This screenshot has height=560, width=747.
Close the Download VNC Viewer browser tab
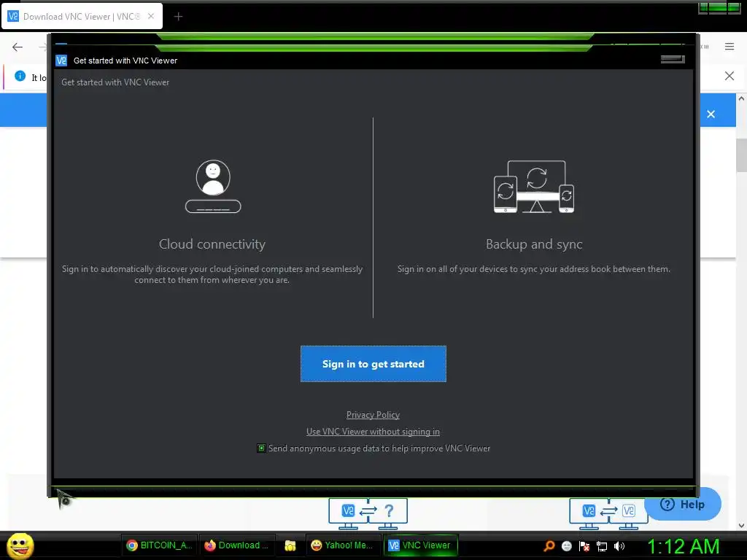point(151,16)
